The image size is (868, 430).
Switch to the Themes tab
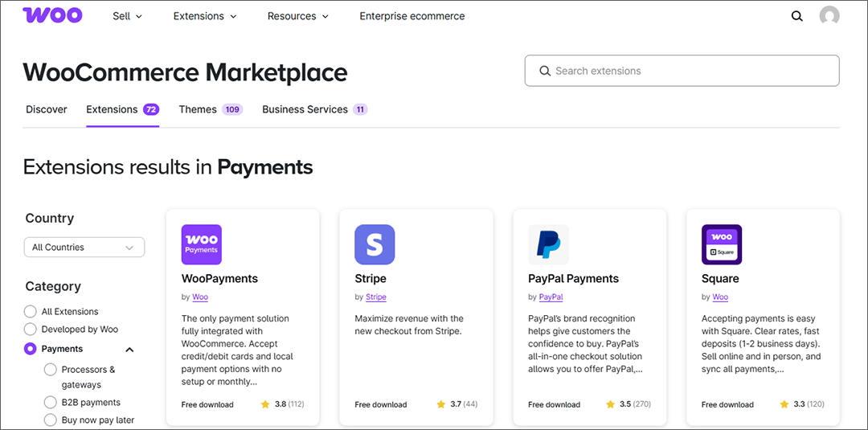(x=211, y=109)
